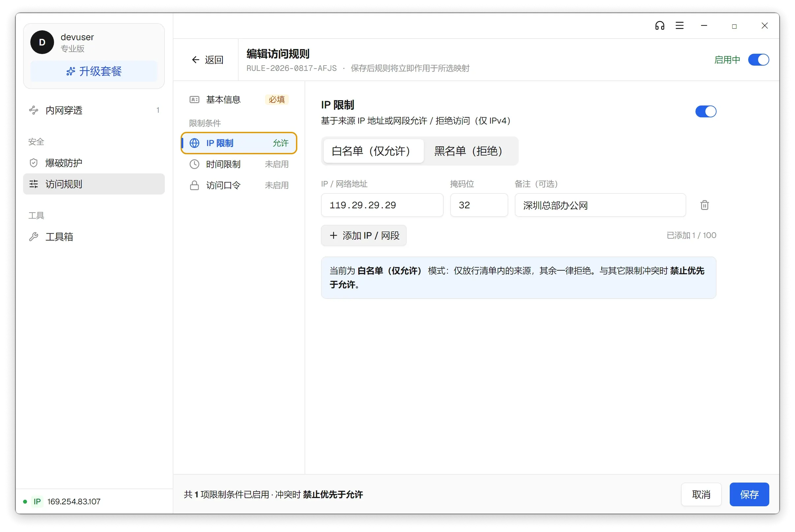795x532 pixels.
Task: Click the count 1 beside 内网穿透
Action: (x=158, y=110)
